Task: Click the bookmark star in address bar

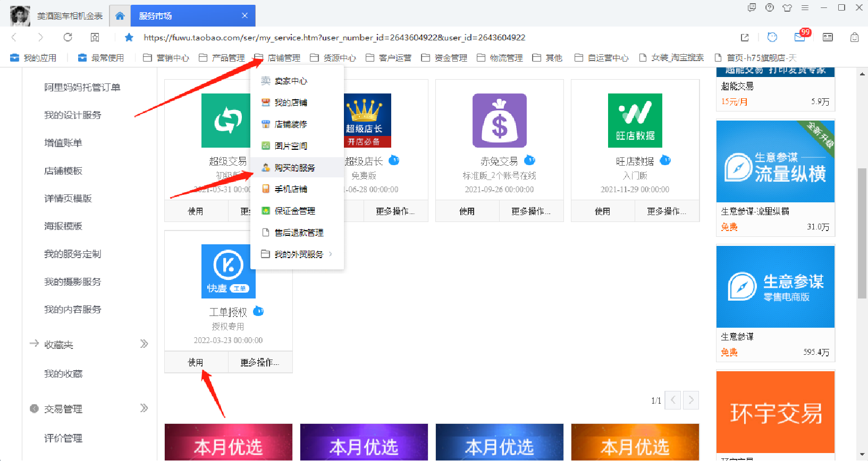Action: pyautogui.click(x=129, y=37)
